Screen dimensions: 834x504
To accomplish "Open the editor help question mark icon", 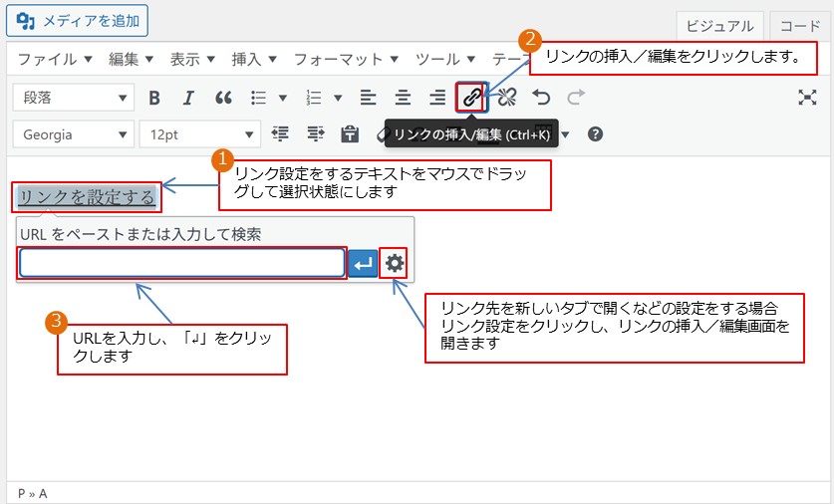I will click(595, 134).
